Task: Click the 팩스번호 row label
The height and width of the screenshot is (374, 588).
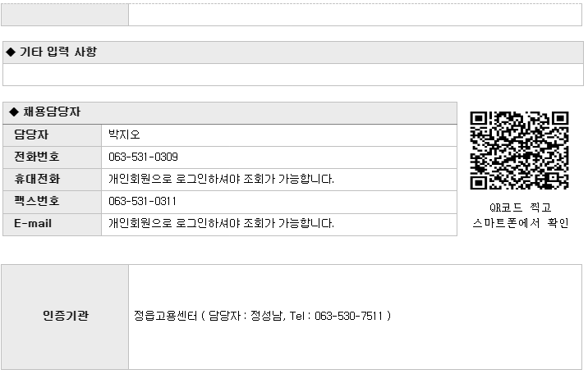Action: click(37, 202)
